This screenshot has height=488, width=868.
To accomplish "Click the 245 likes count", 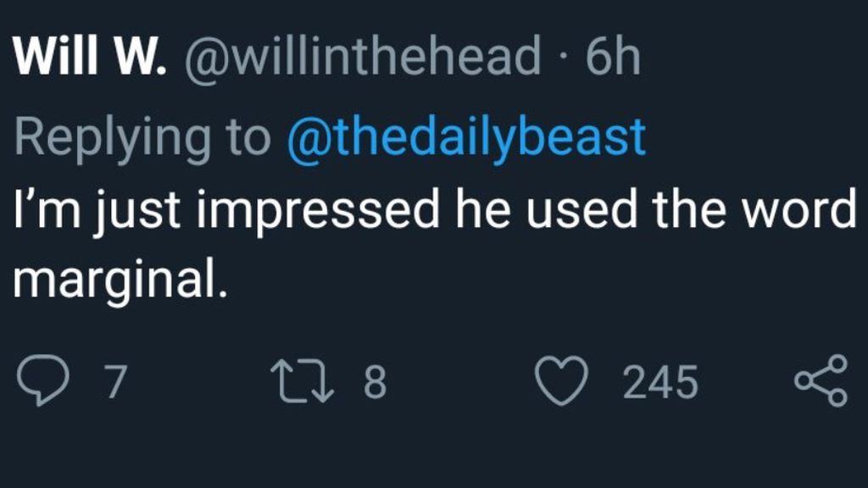I will point(660,381).
